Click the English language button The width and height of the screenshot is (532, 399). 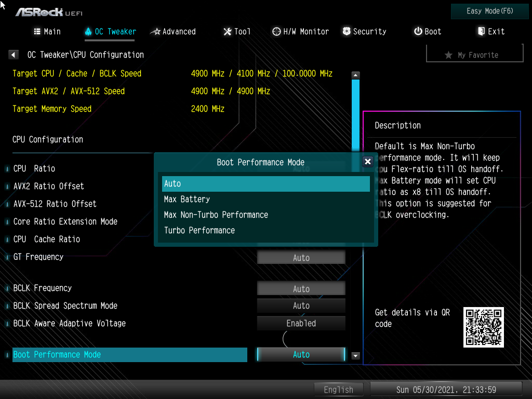338,390
